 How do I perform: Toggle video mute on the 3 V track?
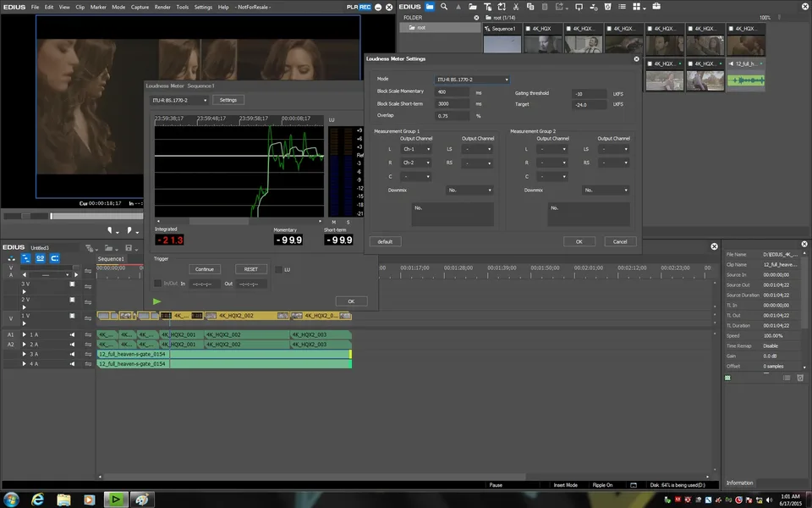(x=72, y=284)
